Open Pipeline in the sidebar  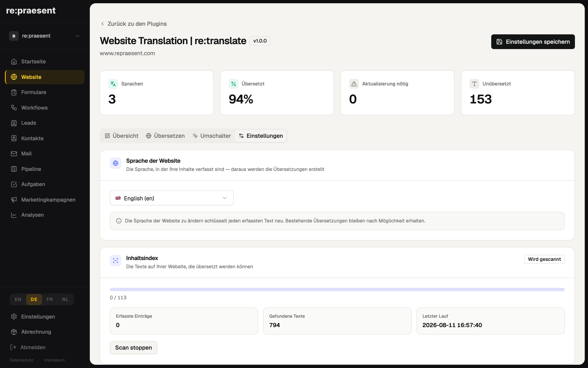pyautogui.click(x=45, y=169)
